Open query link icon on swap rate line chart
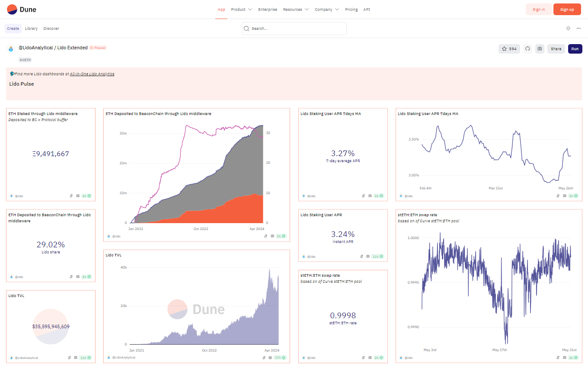Screen dimensions: 588x371 coord(558,358)
